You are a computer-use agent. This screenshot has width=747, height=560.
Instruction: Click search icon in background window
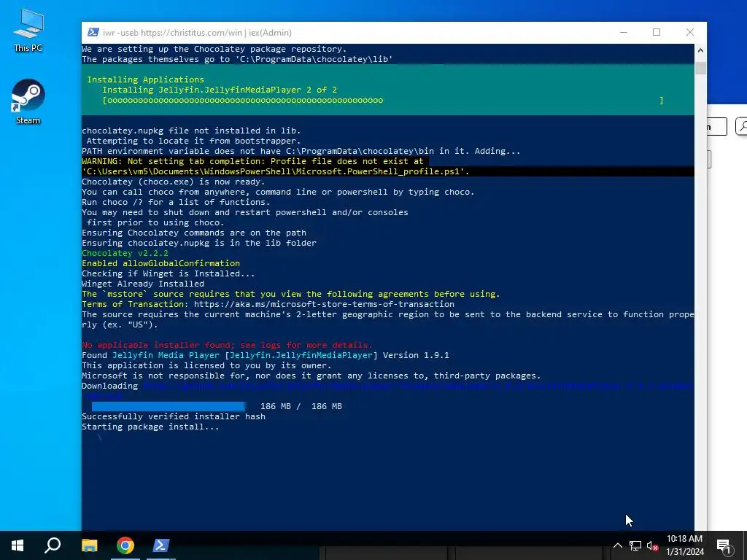742,127
